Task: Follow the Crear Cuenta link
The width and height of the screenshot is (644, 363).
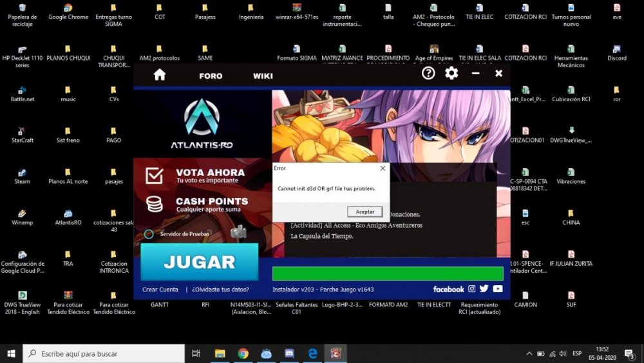Action: click(160, 289)
